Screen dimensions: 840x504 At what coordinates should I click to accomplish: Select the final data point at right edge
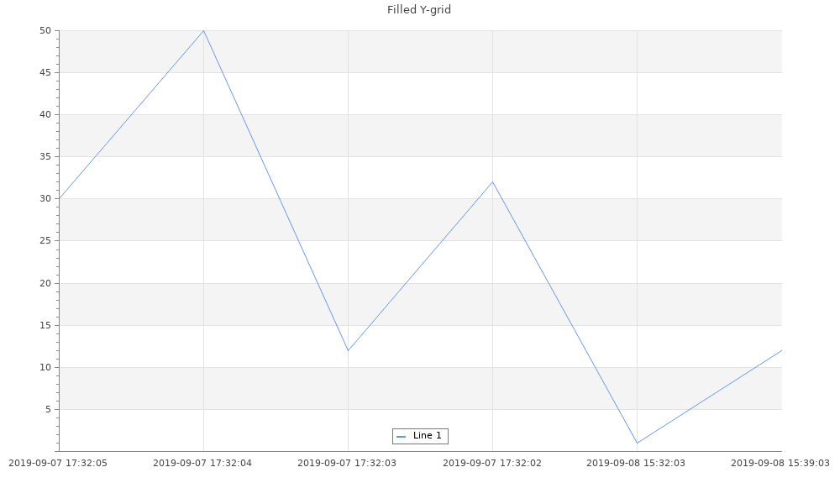(781, 350)
